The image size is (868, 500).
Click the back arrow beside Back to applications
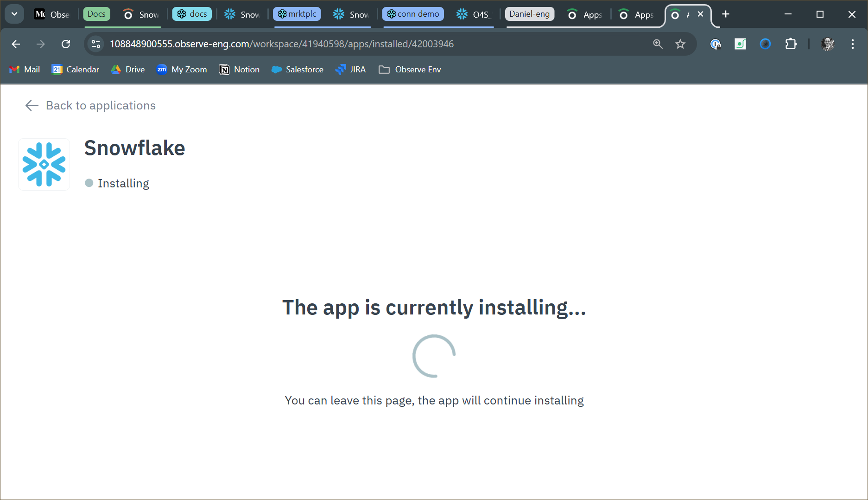coord(32,106)
